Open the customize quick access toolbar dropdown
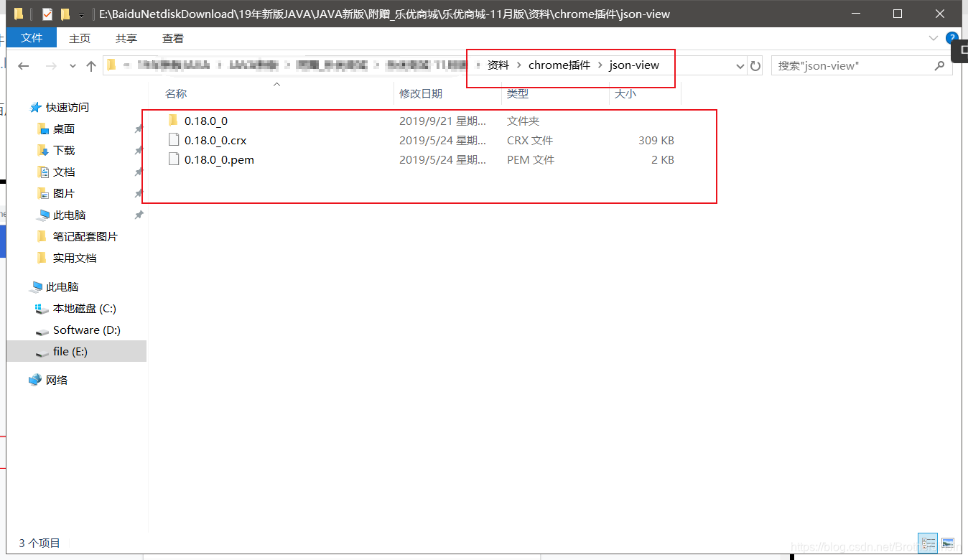Image resolution: width=968 pixels, height=560 pixels. [81, 14]
